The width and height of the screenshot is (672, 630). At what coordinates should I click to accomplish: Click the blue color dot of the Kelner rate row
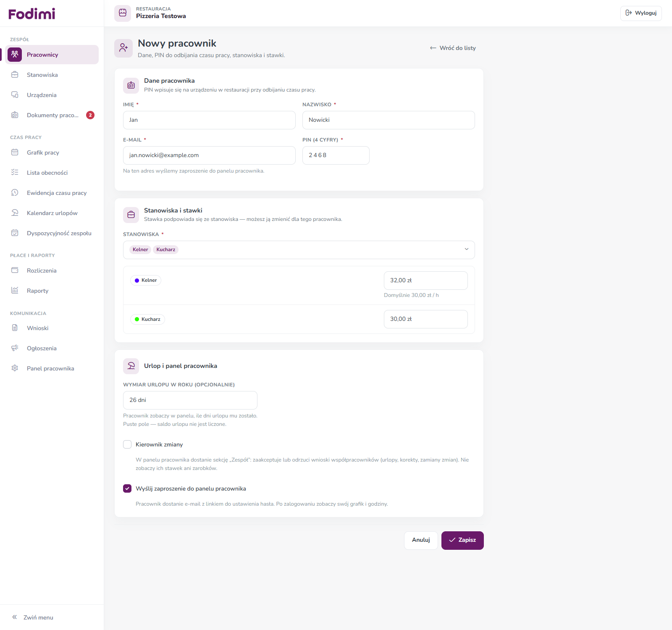(137, 281)
